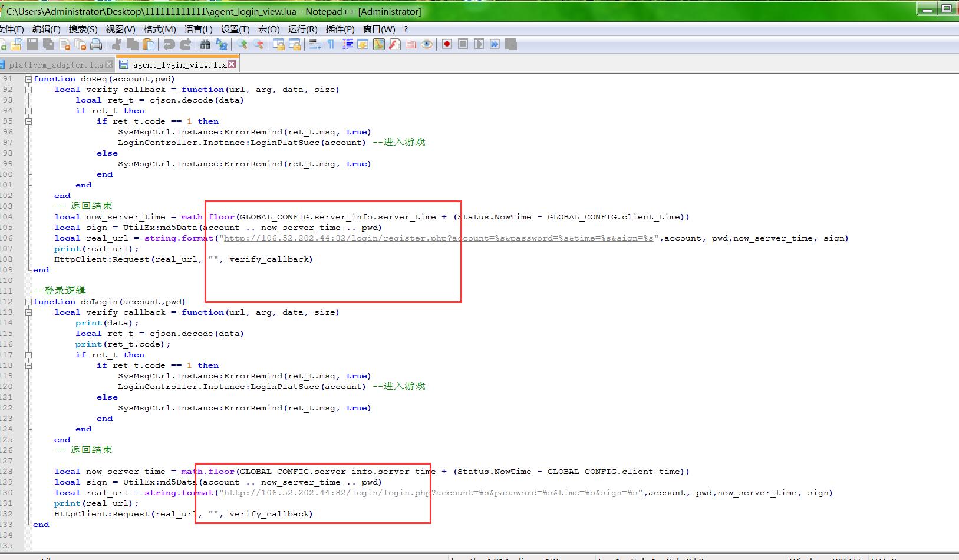Toggle the word wrap toolbar button
Image resolution: width=959 pixels, height=560 pixels.
pos(315,44)
